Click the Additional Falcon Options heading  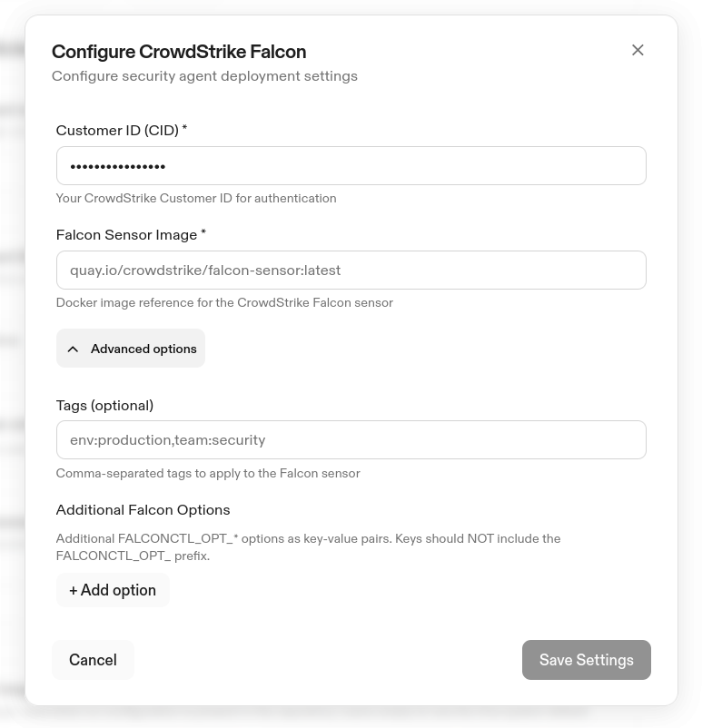[x=143, y=510]
